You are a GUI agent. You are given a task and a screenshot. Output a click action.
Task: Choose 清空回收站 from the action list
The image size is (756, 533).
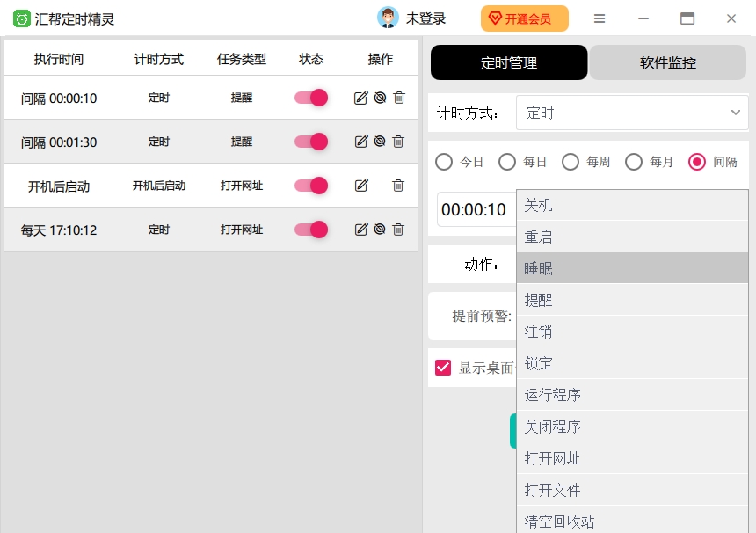[x=632, y=520]
